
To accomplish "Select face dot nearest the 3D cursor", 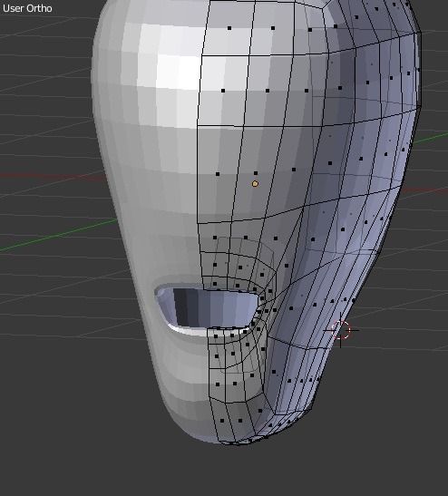I will click(x=354, y=301).
